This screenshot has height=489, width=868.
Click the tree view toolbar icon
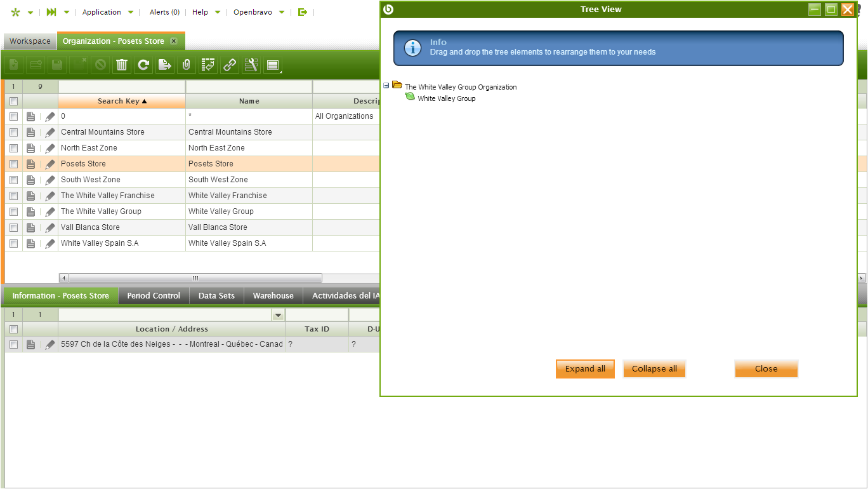point(208,65)
